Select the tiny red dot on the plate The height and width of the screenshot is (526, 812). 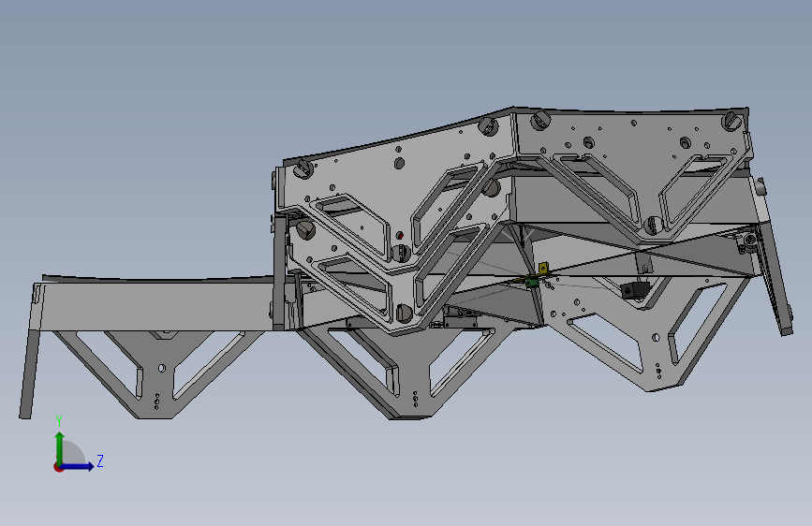pyautogui.click(x=400, y=236)
